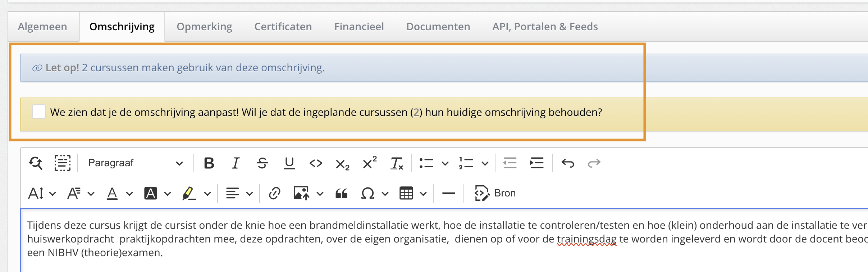Check the keep current description checkbox

pyautogui.click(x=39, y=112)
